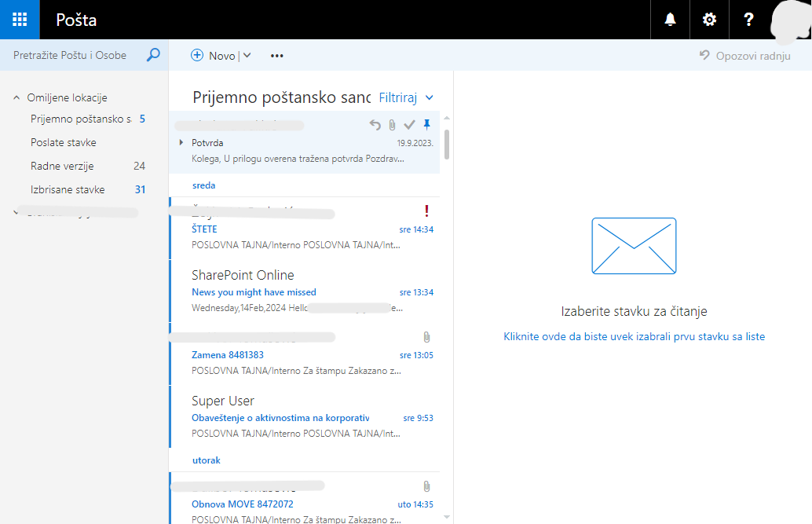Open the Filtriraj filter dropdown
Screen dimensions: 812x524
point(406,97)
